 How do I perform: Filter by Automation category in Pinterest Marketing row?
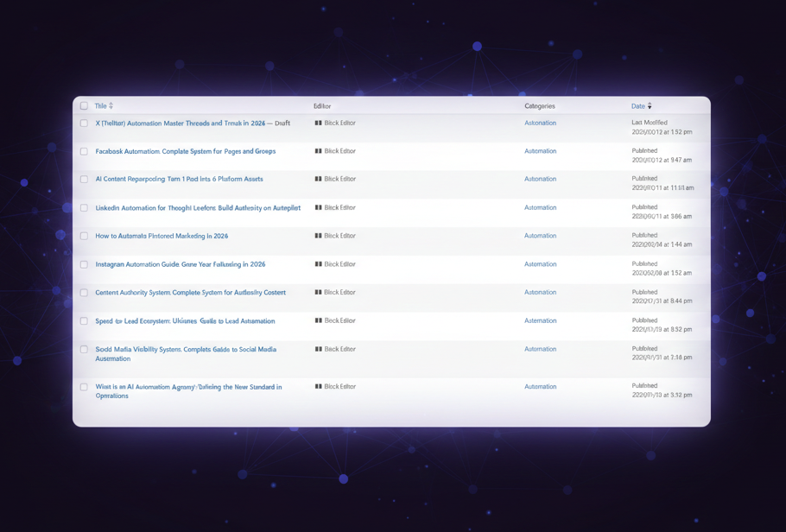(541, 236)
